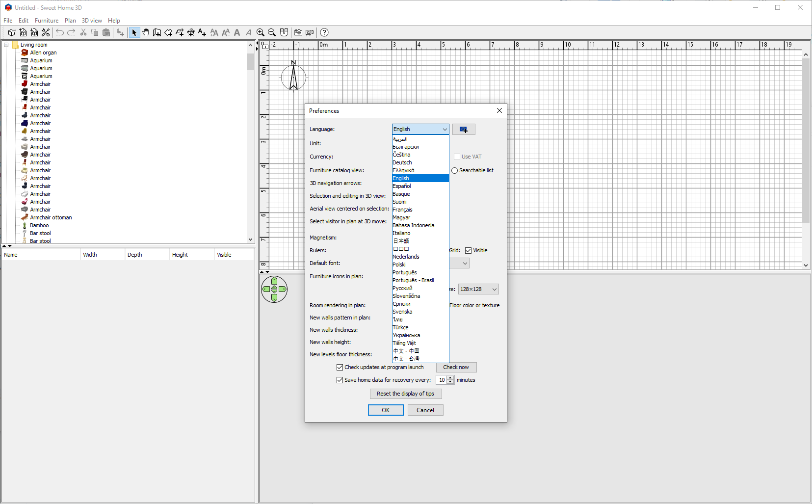The width and height of the screenshot is (812, 504).
Task: Choose the Create rooms tool
Action: point(168,32)
